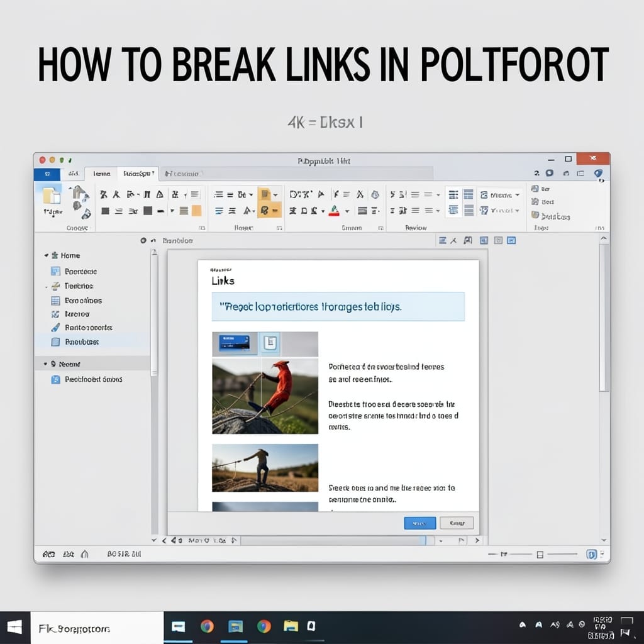
Task: Click the large Paste clipboard icon in ribbon
Action: 52,196
